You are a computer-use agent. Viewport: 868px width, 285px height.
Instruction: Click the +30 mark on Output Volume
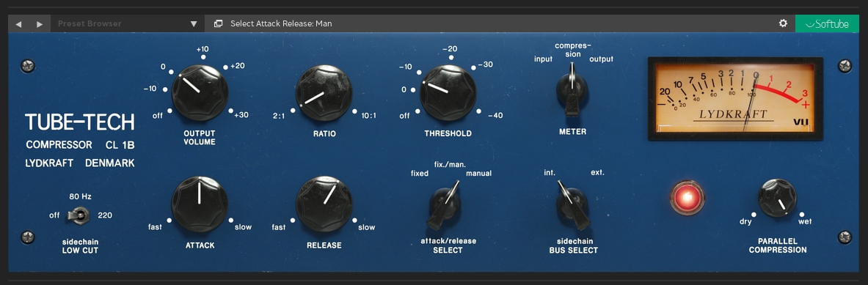(241, 115)
